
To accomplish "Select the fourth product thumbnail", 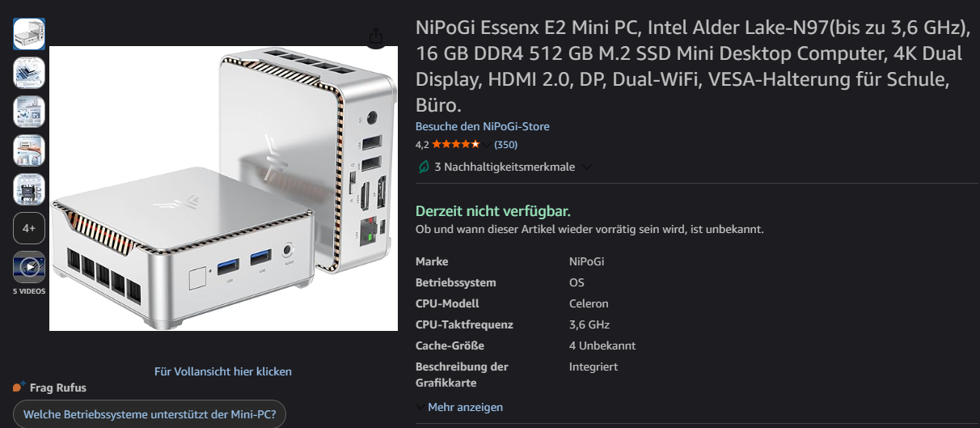I will coord(29,150).
